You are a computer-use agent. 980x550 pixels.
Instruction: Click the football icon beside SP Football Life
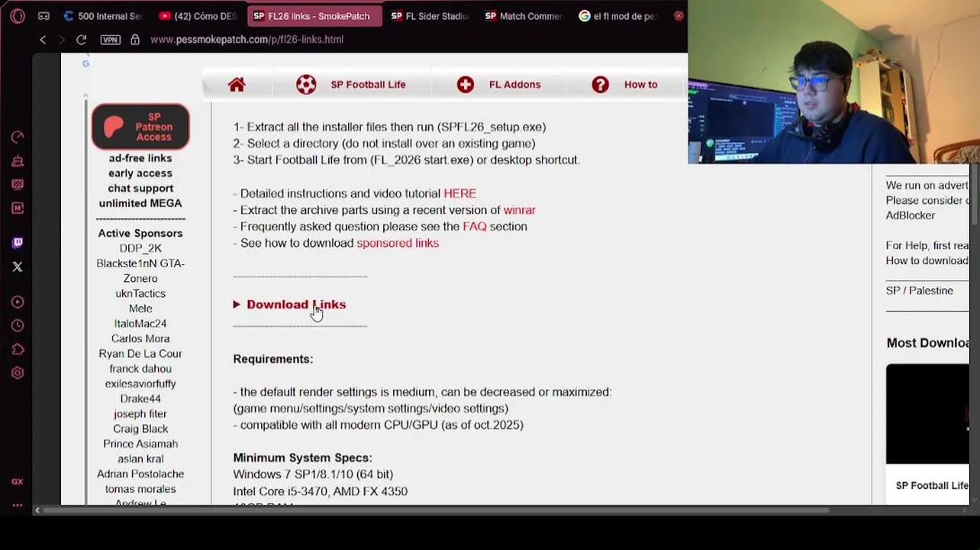[306, 85]
